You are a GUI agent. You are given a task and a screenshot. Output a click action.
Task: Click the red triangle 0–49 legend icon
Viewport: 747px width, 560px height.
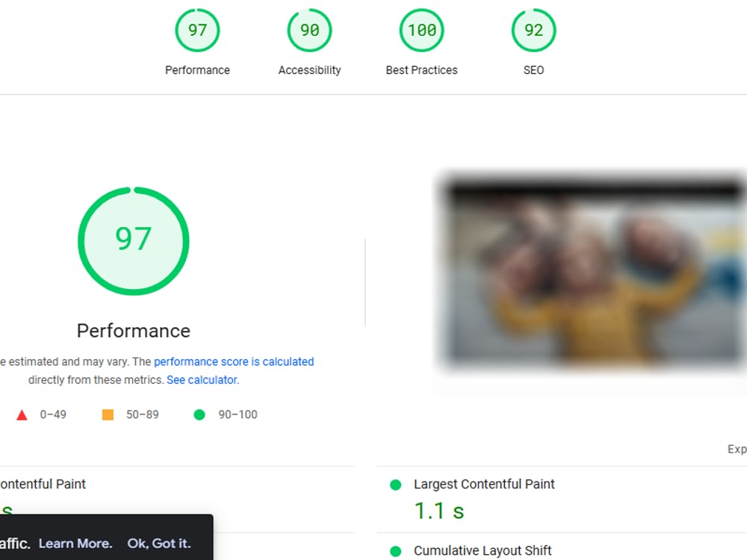coord(22,414)
